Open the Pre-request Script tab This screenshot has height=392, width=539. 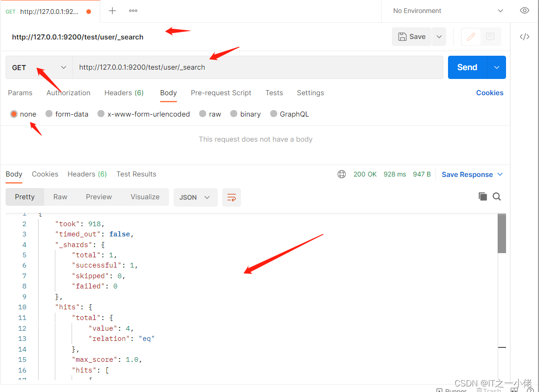(221, 93)
